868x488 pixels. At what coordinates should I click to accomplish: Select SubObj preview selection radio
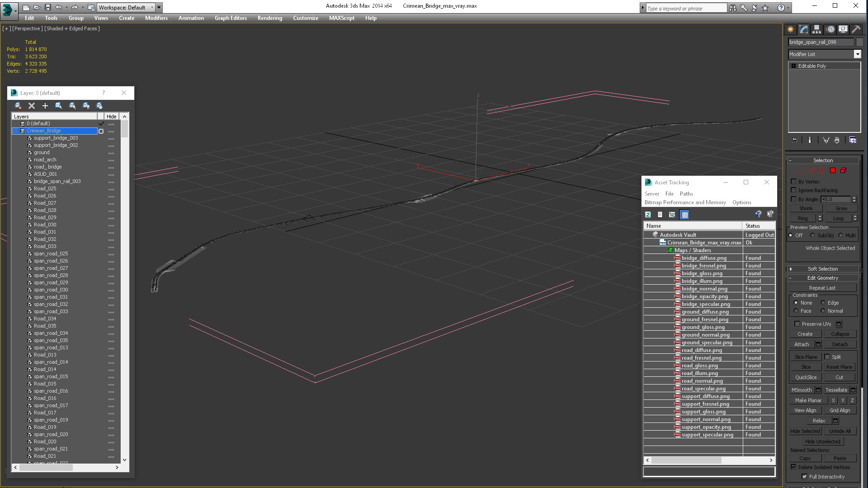coord(813,235)
